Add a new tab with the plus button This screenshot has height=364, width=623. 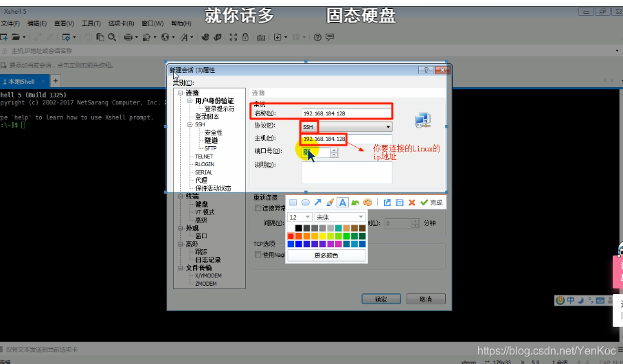coord(56,81)
